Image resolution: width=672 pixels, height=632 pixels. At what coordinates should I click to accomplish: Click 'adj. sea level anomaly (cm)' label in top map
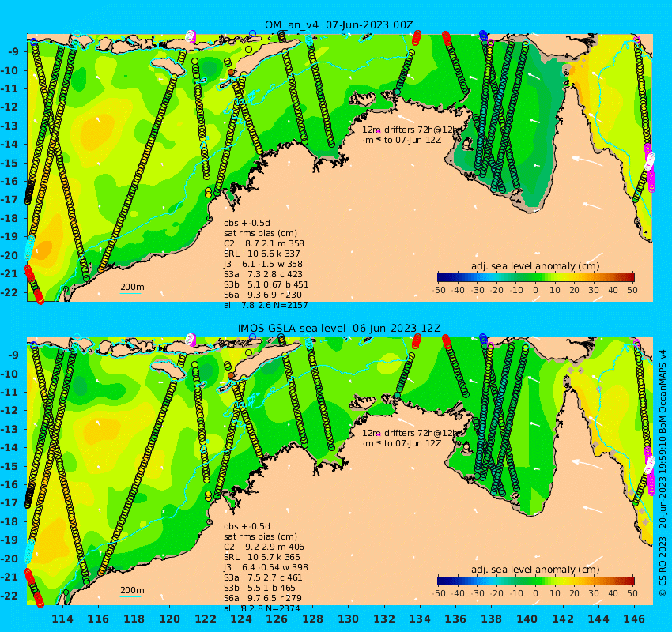click(535, 266)
